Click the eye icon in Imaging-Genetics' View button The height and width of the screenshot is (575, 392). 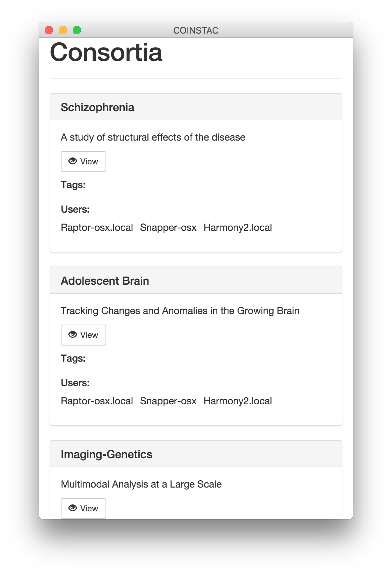pos(73,508)
